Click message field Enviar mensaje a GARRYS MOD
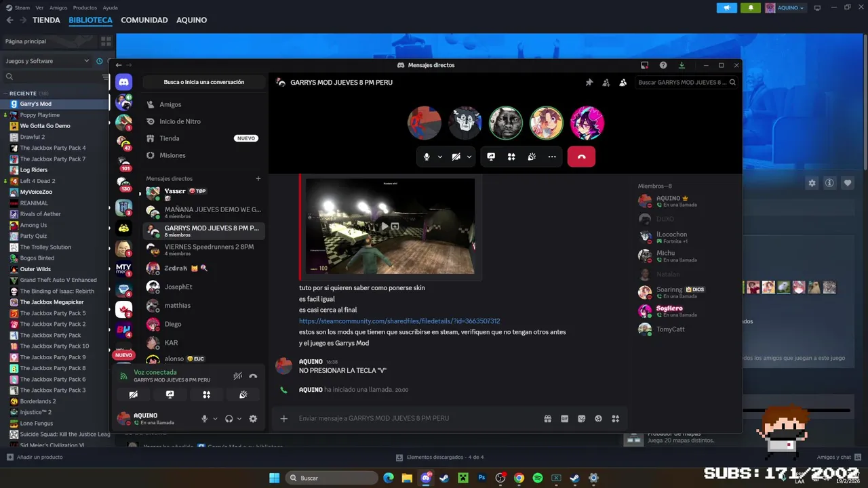The height and width of the screenshot is (488, 868). click(x=417, y=419)
